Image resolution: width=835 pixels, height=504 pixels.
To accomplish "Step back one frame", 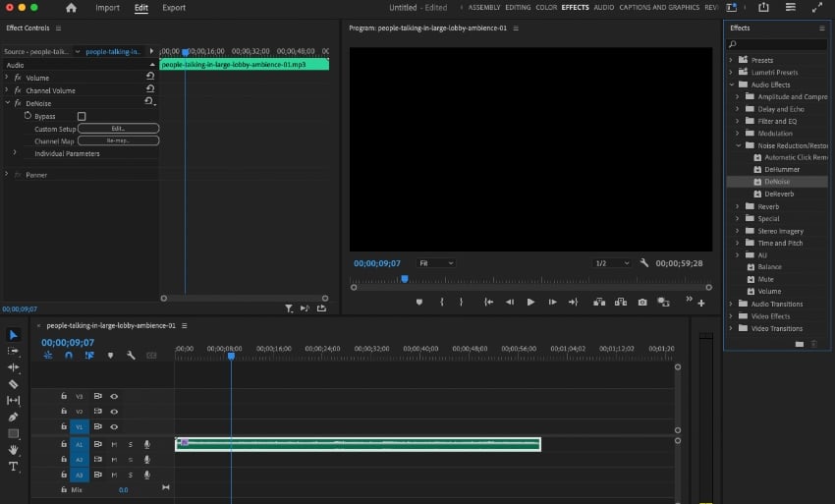I will pyautogui.click(x=510, y=302).
